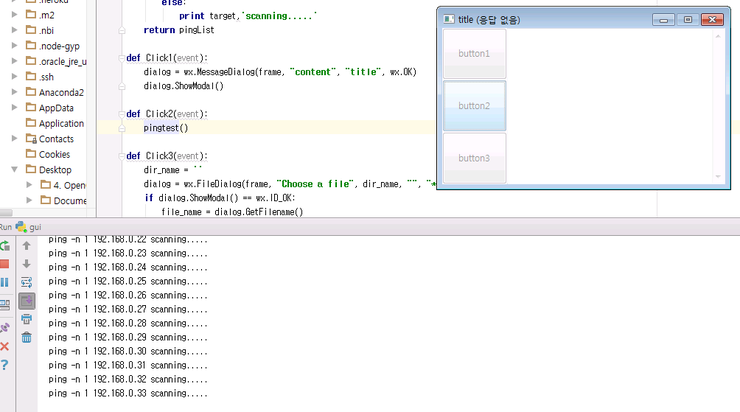Click button2 in title window
The width and height of the screenshot is (740, 412).
click(474, 106)
